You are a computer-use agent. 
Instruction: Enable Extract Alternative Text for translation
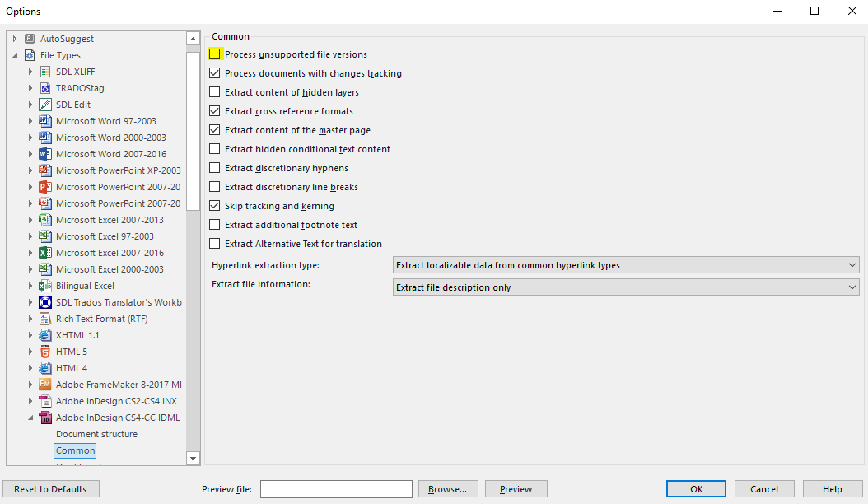click(215, 244)
